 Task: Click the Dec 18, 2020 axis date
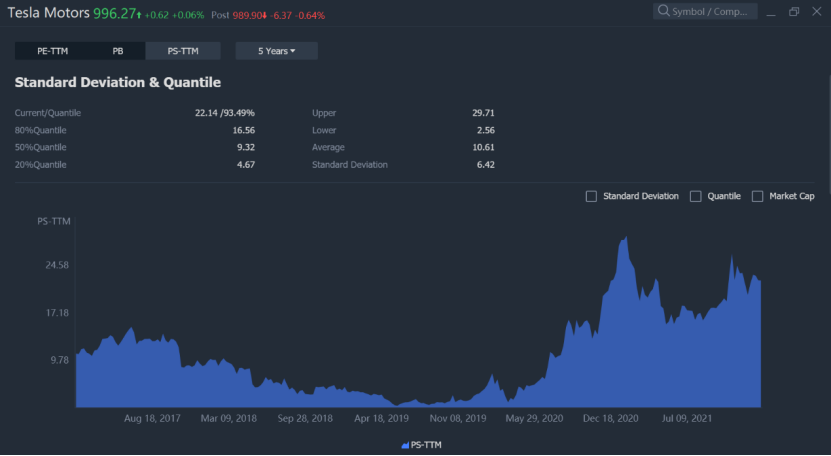coord(611,418)
